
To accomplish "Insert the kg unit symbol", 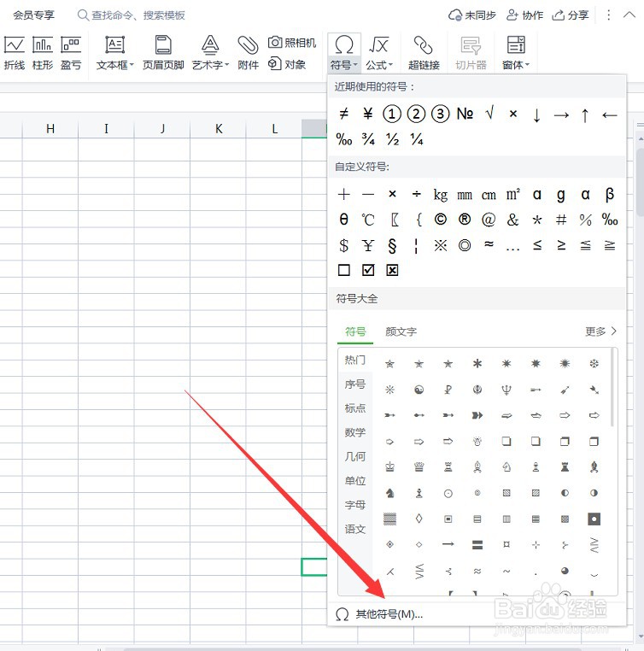I will [440, 194].
